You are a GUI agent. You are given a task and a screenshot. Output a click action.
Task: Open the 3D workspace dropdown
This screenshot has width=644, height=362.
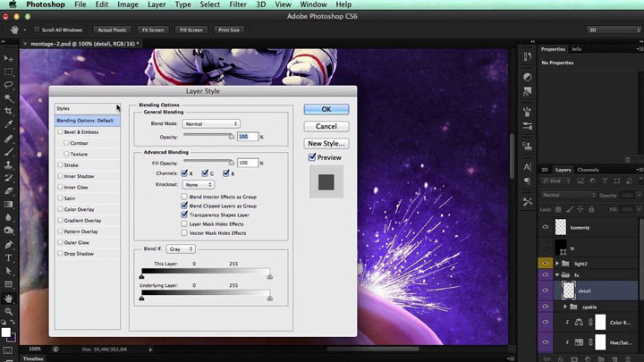coord(614,30)
